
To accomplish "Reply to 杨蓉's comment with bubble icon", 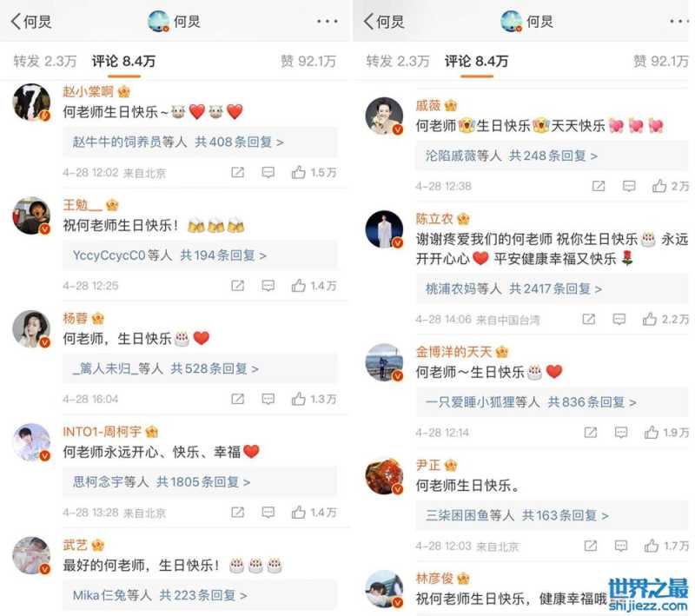I will point(268,400).
